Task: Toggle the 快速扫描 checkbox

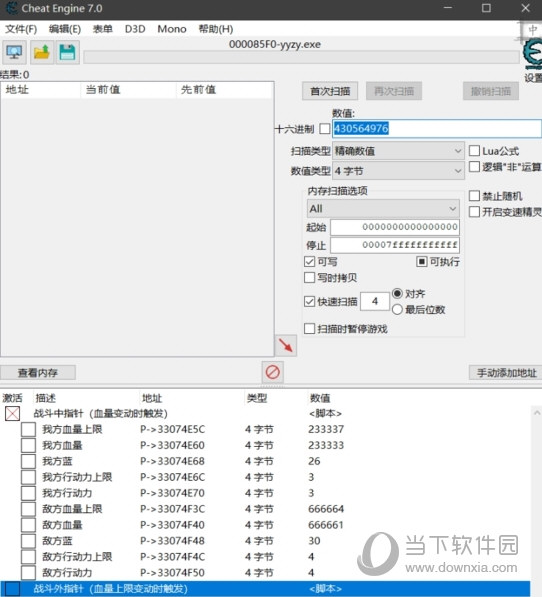Action: [309, 302]
